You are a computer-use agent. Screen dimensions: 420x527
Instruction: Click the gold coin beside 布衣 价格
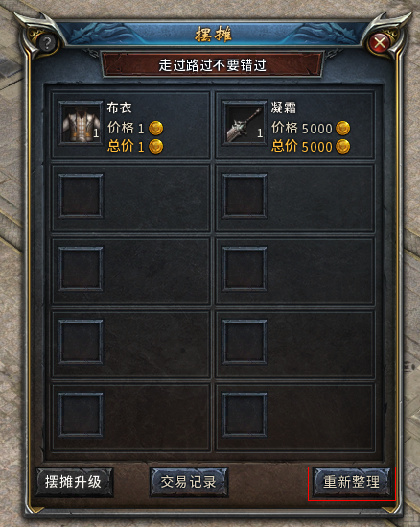pos(155,128)
